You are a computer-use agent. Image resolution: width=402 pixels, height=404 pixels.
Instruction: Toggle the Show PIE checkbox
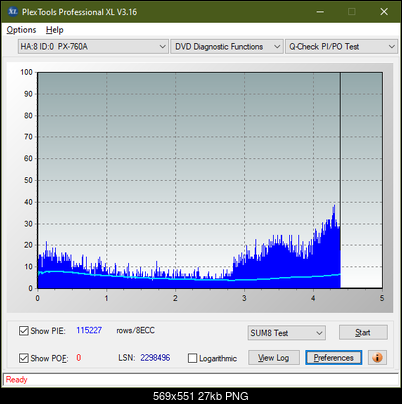pyautogui.click(x=24, y=331)
